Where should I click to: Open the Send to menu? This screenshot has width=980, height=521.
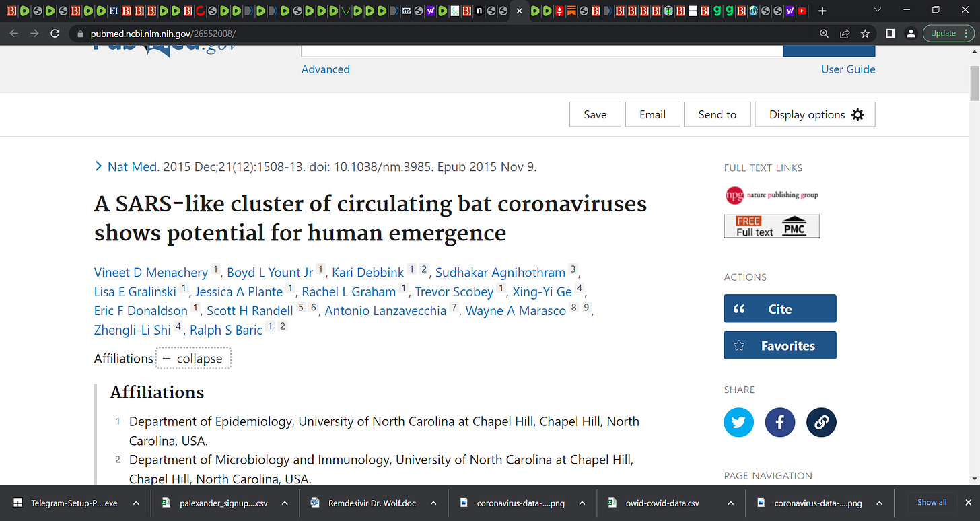[x=717, y=114]
